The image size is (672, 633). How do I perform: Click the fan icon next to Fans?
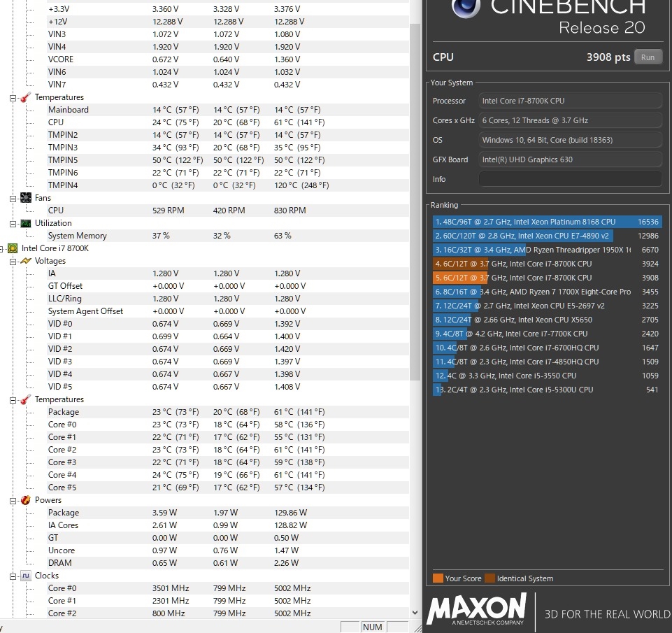[26, 198]
